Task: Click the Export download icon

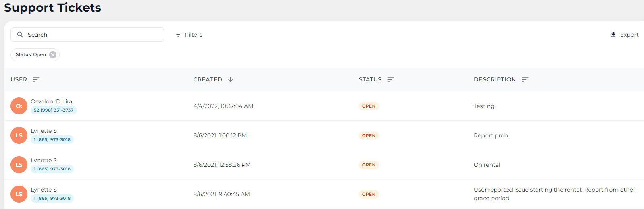Action: coord(613,35)
